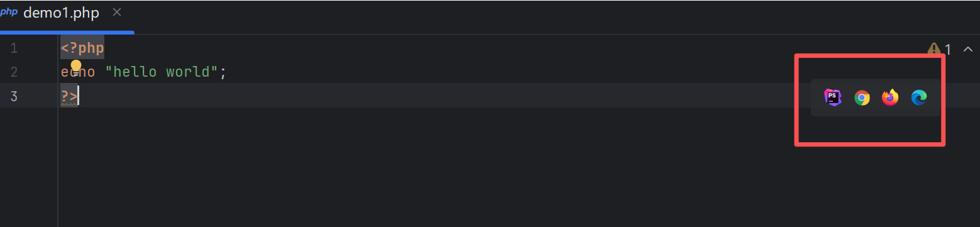Open the PhpStorm built-in preview icon

pyautogui.click(x=833, y=97)
